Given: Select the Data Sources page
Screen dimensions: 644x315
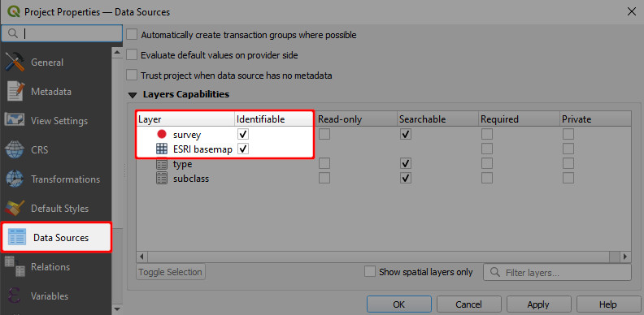Looking at the screenshot, I should (x=56, y=238).
